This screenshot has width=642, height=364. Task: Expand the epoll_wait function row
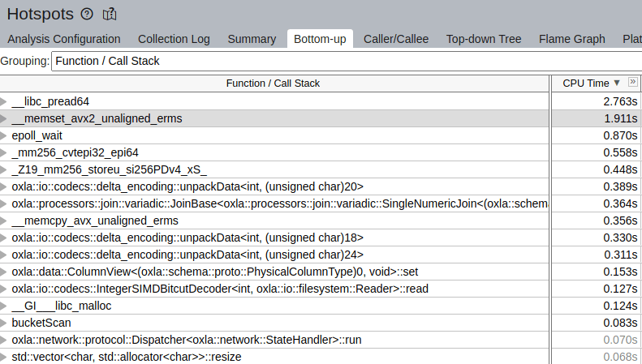tap(3, 135)
